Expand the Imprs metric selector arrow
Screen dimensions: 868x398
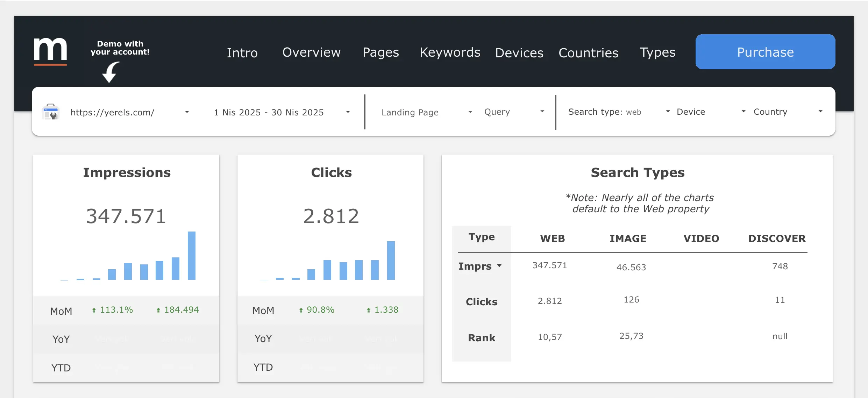pyautogui.click(x=499, y=266)
